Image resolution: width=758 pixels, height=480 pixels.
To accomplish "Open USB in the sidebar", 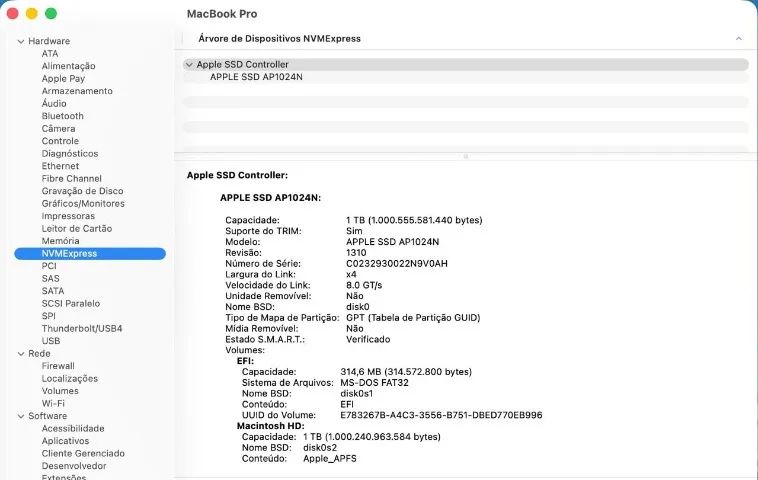I will click(51, 341).
